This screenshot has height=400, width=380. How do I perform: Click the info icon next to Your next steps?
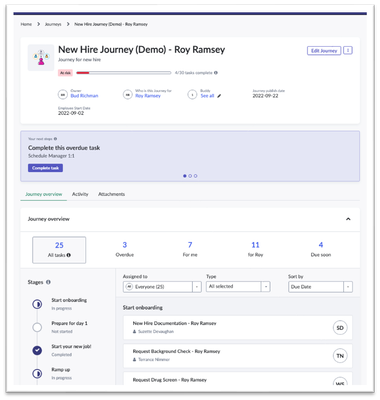pos(55,139)
